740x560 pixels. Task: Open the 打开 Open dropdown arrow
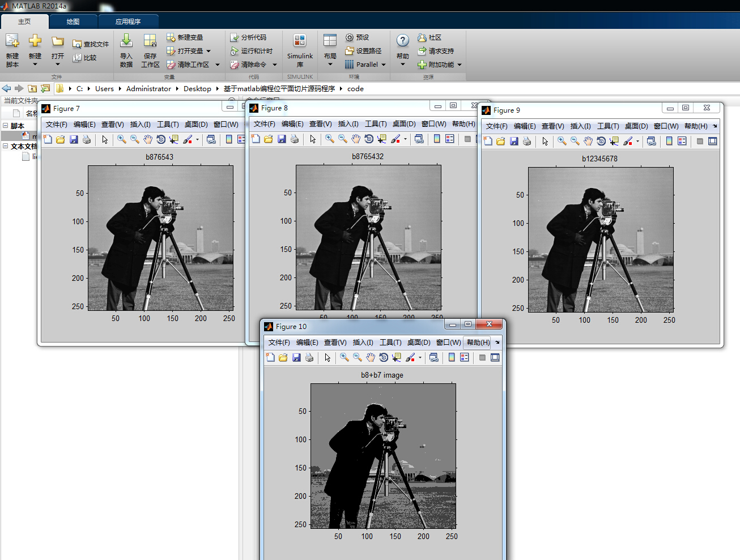(x=57, y=63)
